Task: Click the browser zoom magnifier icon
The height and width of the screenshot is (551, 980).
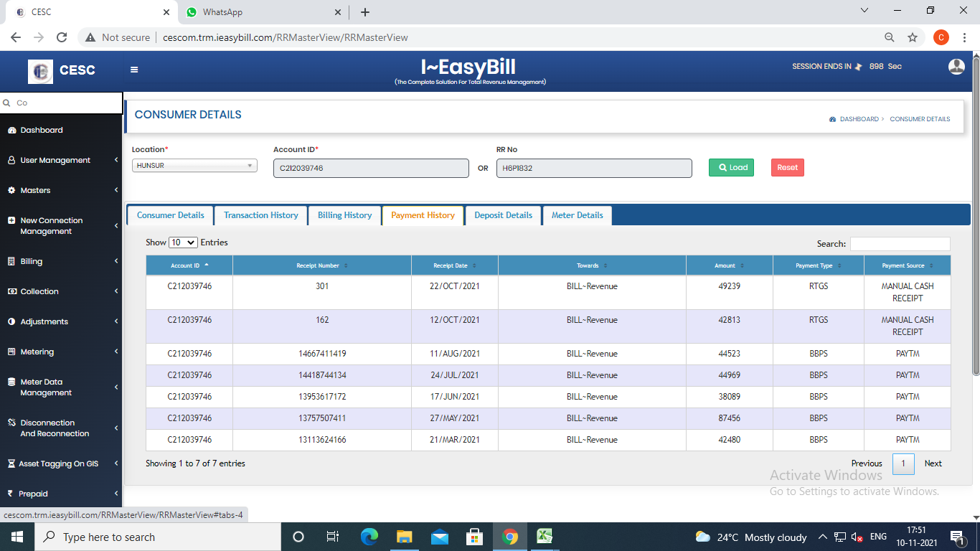Action: [889, 37]
